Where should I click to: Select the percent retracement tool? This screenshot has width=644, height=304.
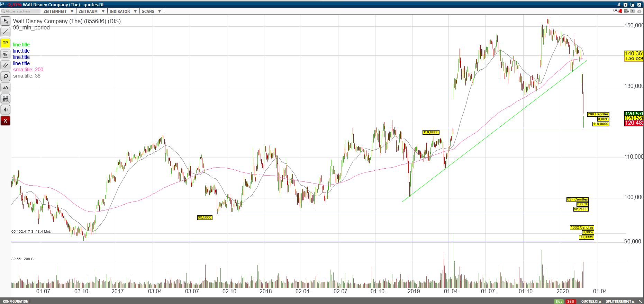(6, 54)
